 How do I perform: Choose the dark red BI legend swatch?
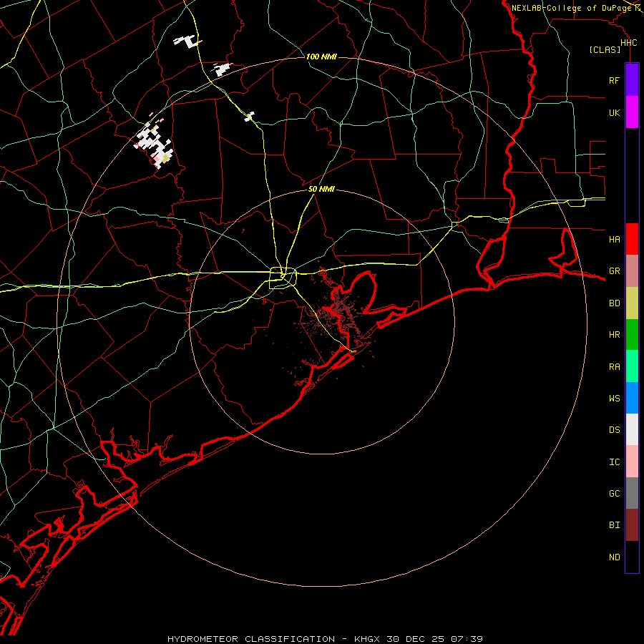coord(632,525)
